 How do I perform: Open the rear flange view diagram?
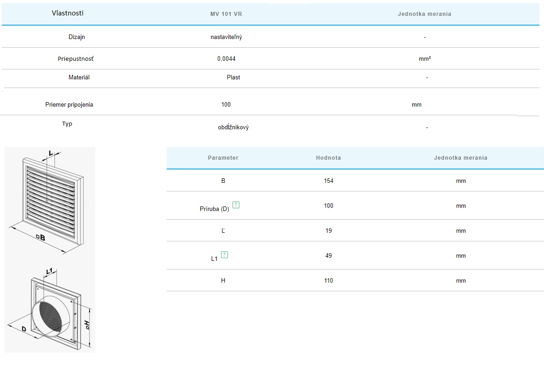50,309
